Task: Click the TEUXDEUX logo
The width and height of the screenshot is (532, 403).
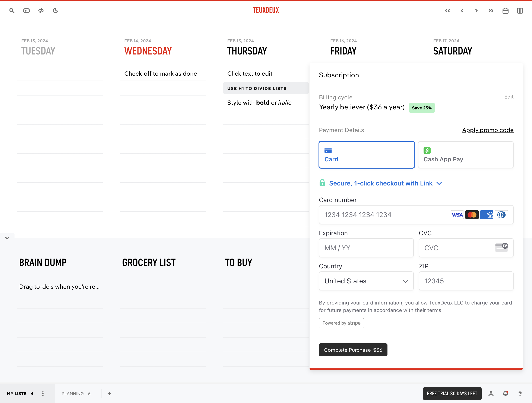Action: tap(266, 10)
